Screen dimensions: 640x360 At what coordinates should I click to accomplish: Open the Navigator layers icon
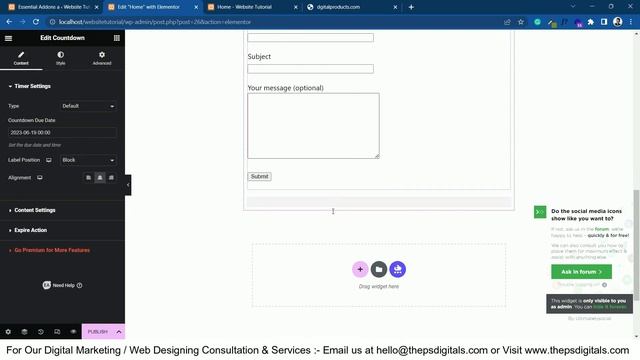[24, 332]
